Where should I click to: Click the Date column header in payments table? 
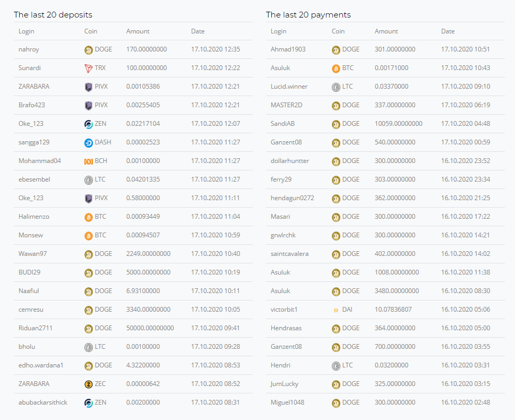coord(448,31)
